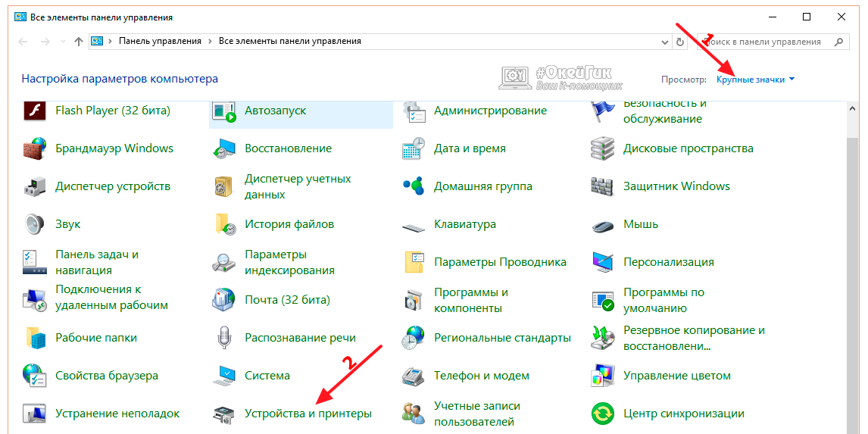Click the Восстановление icon
Screen dimensions: 868x434
(x=224, y=149)
